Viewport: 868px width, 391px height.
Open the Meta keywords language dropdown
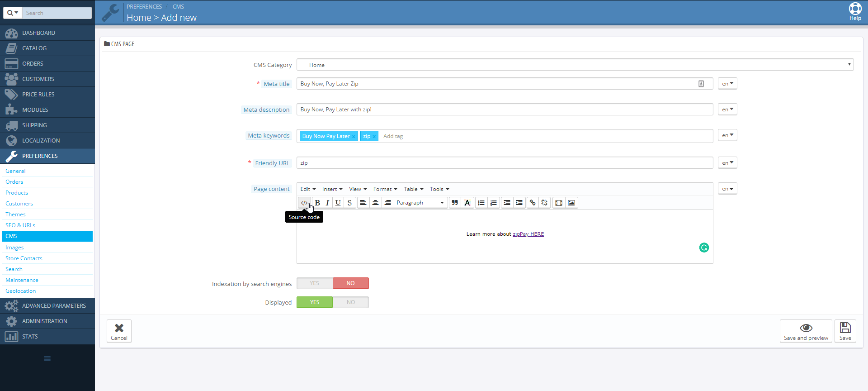[727, 135]
